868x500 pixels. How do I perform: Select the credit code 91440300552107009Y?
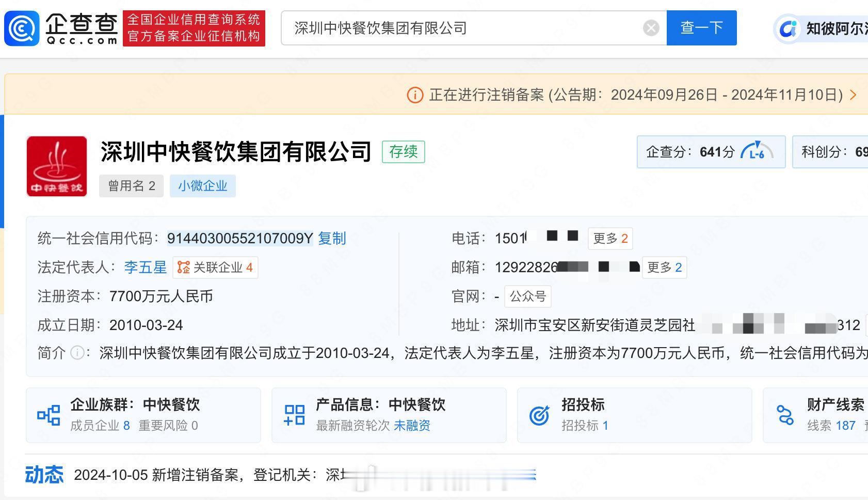pyautogui.click(x=240, y=238)
